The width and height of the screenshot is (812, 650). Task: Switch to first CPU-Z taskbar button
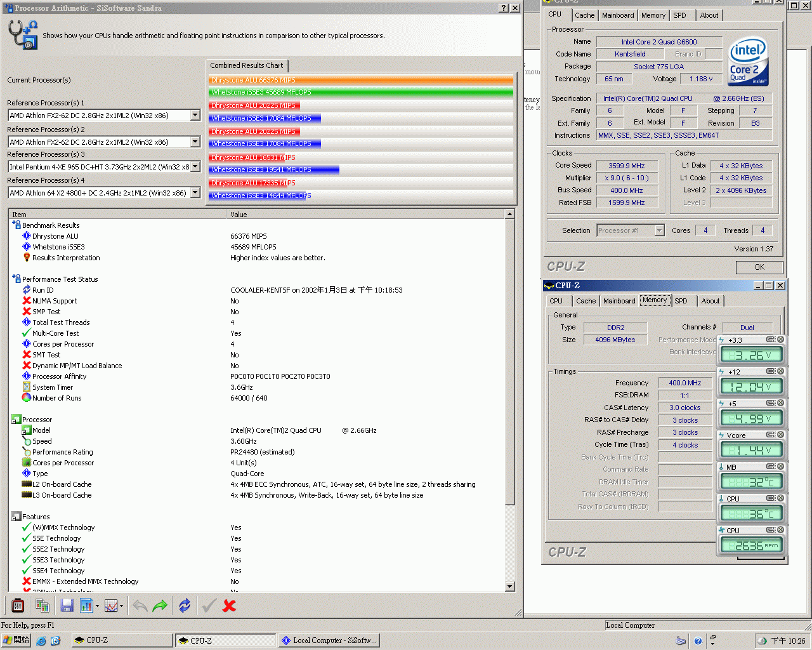(x=122, y=640)
